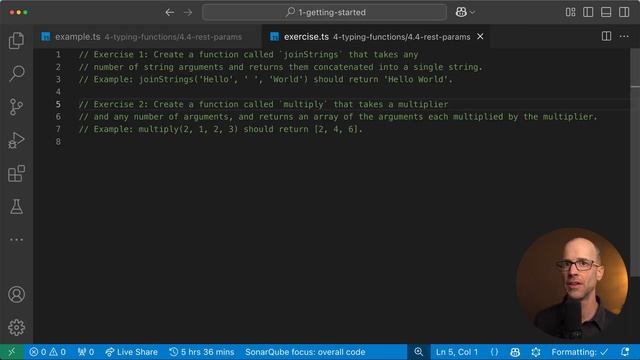Click line number 1 in the gutter
Viewport: 640px width, 360px height.
(58, 54)
